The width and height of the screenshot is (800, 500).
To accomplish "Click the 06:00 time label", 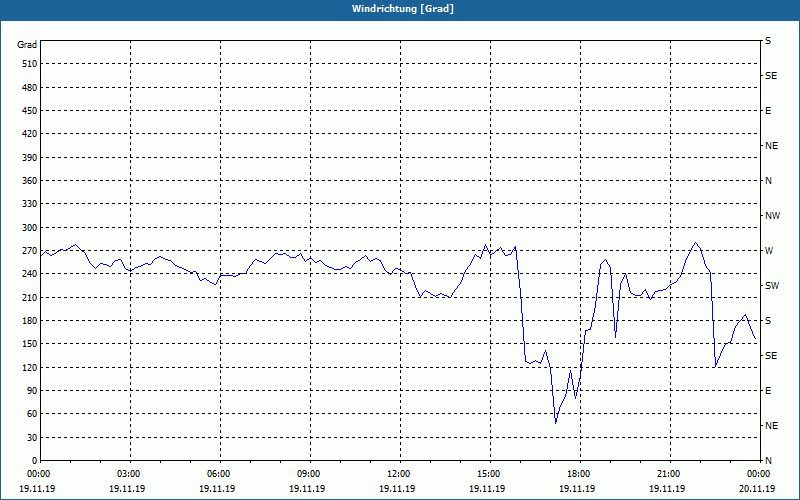I will pos(220,474).
